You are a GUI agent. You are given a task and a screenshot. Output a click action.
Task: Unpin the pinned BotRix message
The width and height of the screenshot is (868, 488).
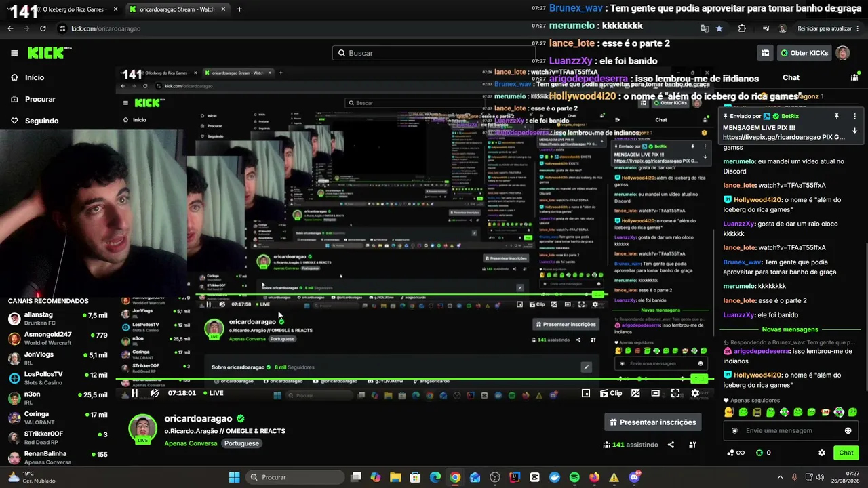[x=837, y=117]
